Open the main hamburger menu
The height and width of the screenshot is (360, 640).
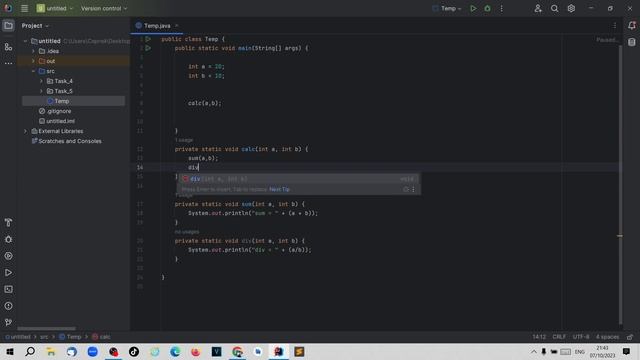point(24,8)
